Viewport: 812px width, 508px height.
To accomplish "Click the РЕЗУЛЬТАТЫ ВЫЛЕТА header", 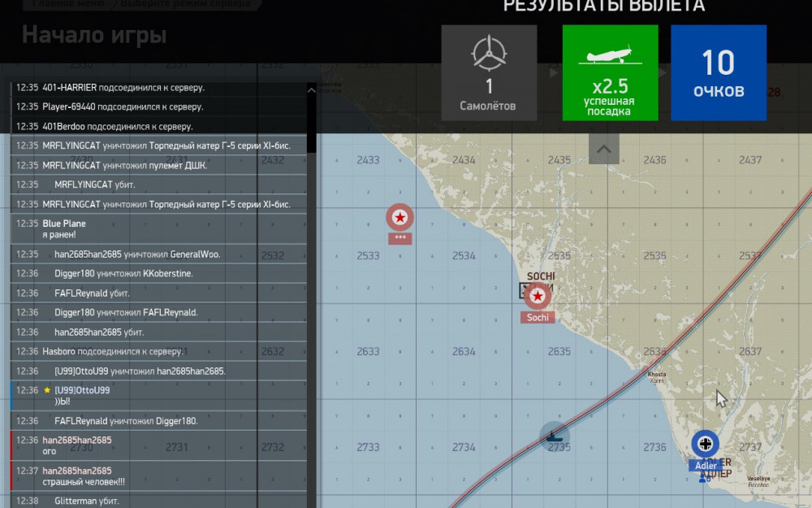I will (x=604, y=6).
